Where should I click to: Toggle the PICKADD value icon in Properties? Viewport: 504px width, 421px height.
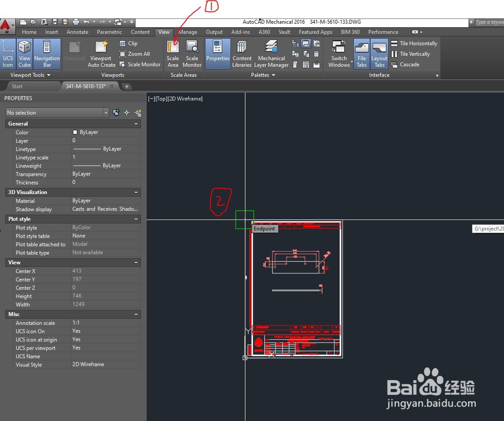pyautogui.click(x=116, y=112)
